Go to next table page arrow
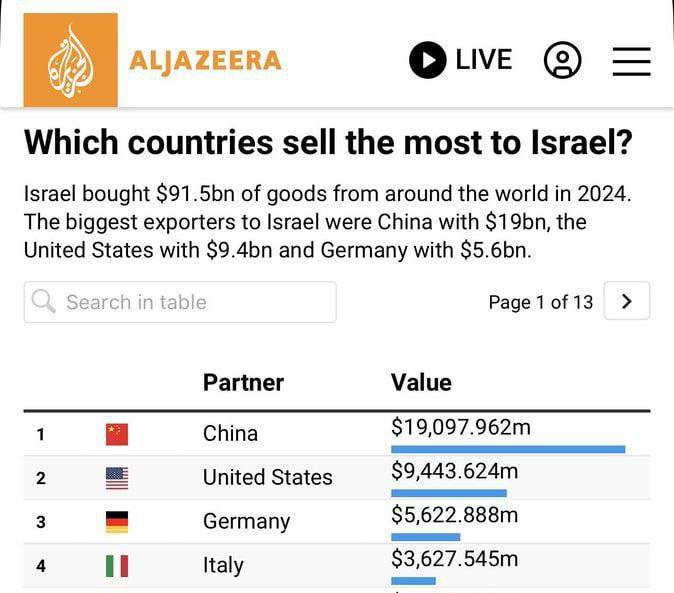The width and height of the screenshot is (674, 593). (x=627, y=301)
